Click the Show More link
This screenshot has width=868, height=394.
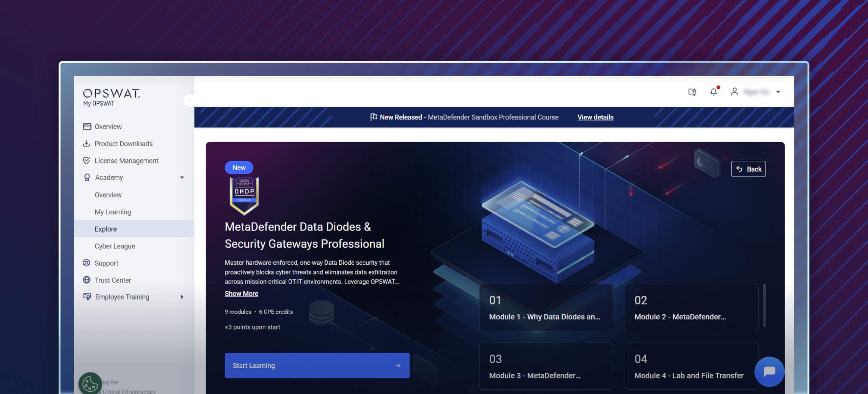point(241,293)
